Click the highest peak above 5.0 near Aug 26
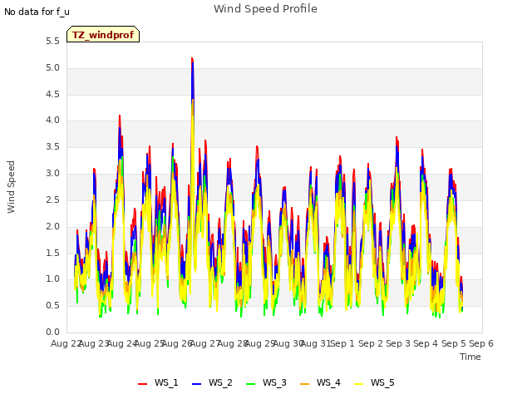Viewport: 532px width, 399px height. coord(192,59)
